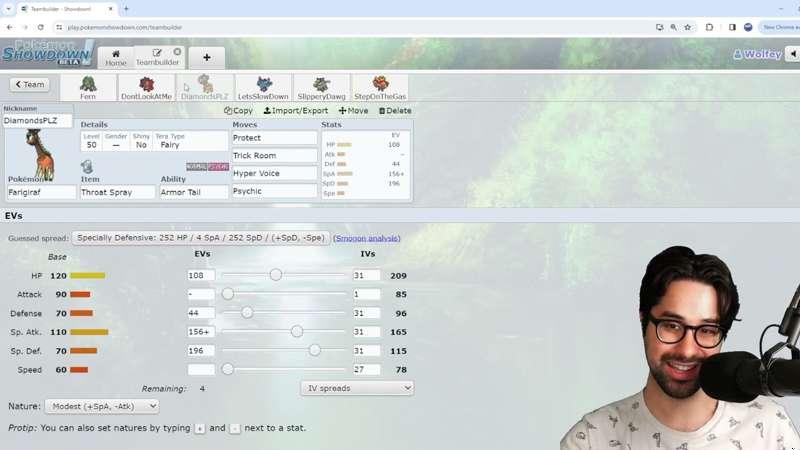Open the browser tab search dropdown
The width and height of the screenshot is (800, 450).
(8, 9)
